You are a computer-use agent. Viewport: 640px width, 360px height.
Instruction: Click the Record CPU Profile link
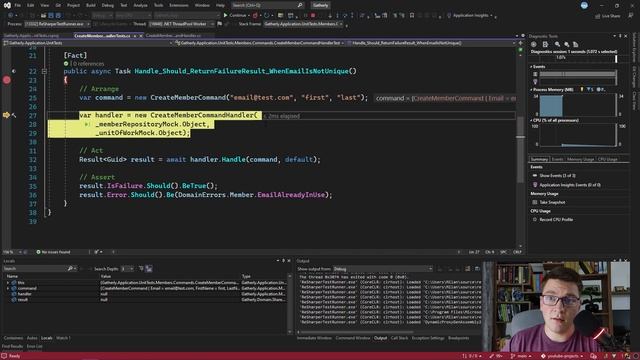pyautogui.click(x=556, y=220)
